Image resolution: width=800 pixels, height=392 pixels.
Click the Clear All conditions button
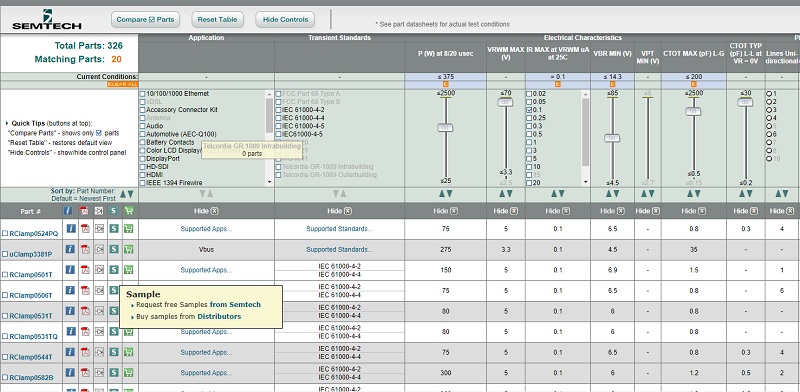tap(122, 84)
